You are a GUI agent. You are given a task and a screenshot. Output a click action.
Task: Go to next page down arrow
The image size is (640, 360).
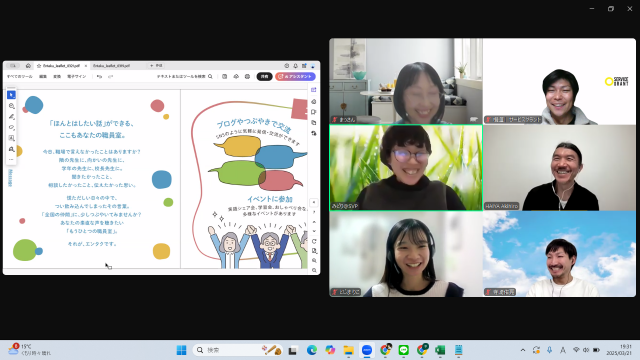pos(314,231)
